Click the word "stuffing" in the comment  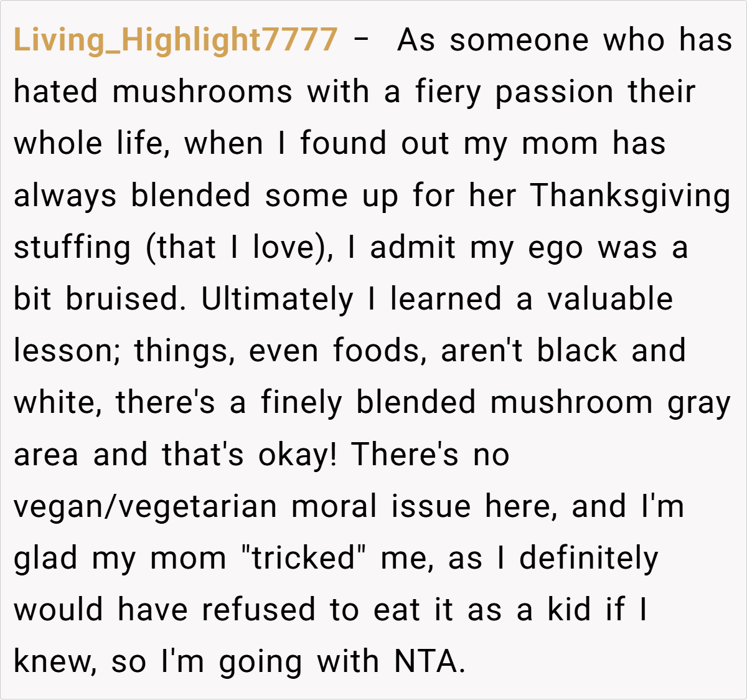[72, 247]
